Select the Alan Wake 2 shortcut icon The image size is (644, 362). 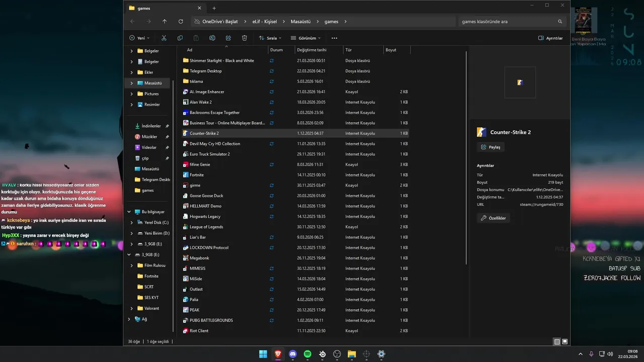[186, 102]
